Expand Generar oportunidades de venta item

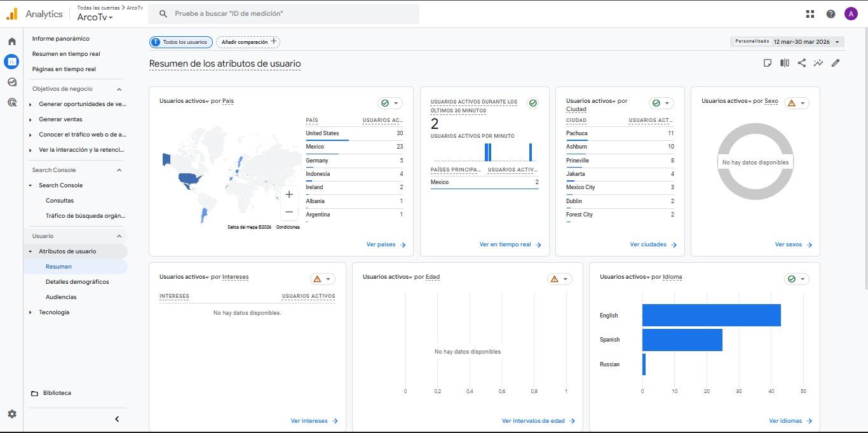point(31,104)
